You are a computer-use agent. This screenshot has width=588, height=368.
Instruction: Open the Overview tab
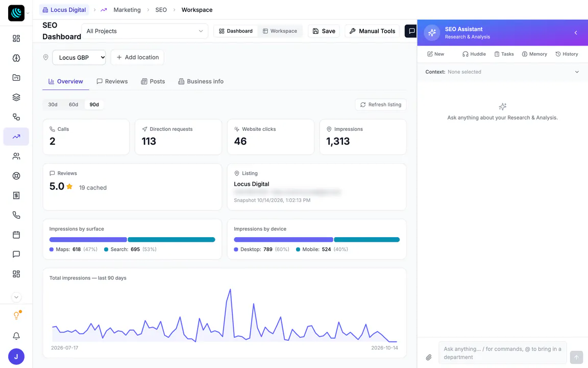(x=66, y=81)
